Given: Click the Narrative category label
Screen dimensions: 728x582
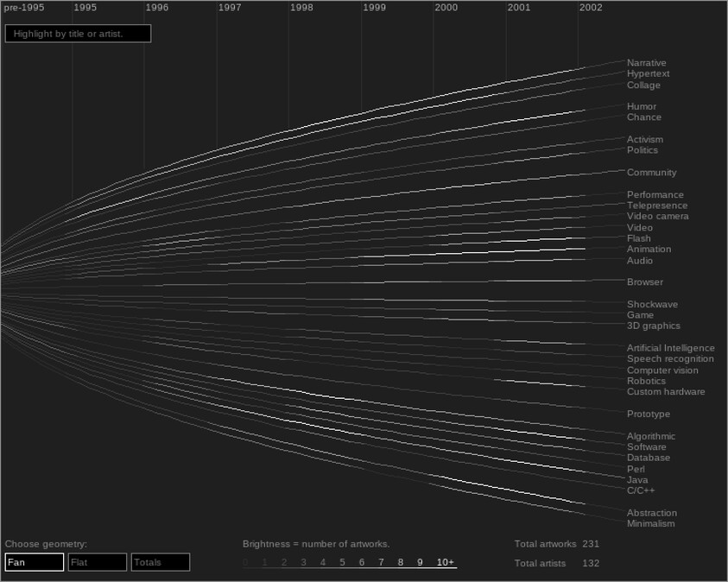Looking at the screenshot, I should pos(646,62).
